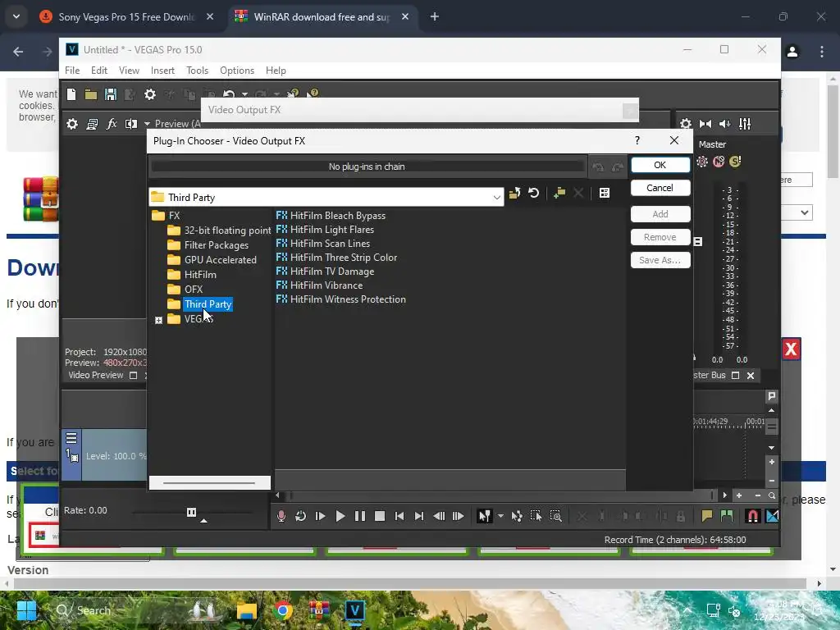
Task: Select the Selection Edit tool
Action: coord(536,516)
